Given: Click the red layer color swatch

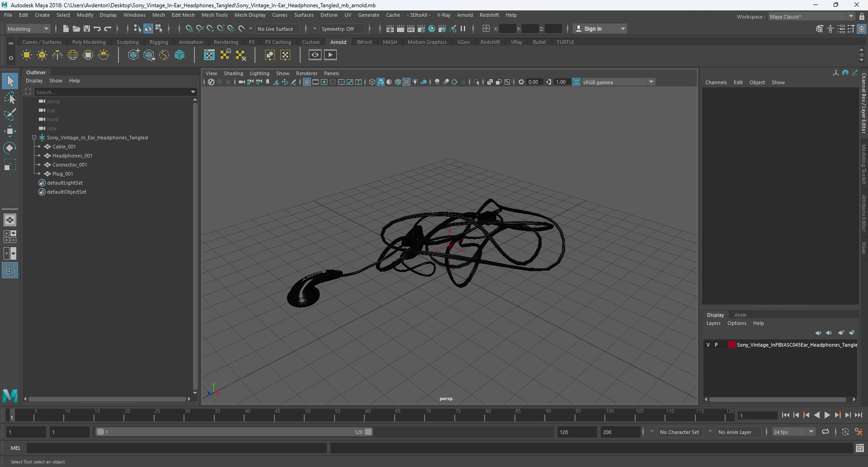Looking at the screenshot, I should (731, 345).
